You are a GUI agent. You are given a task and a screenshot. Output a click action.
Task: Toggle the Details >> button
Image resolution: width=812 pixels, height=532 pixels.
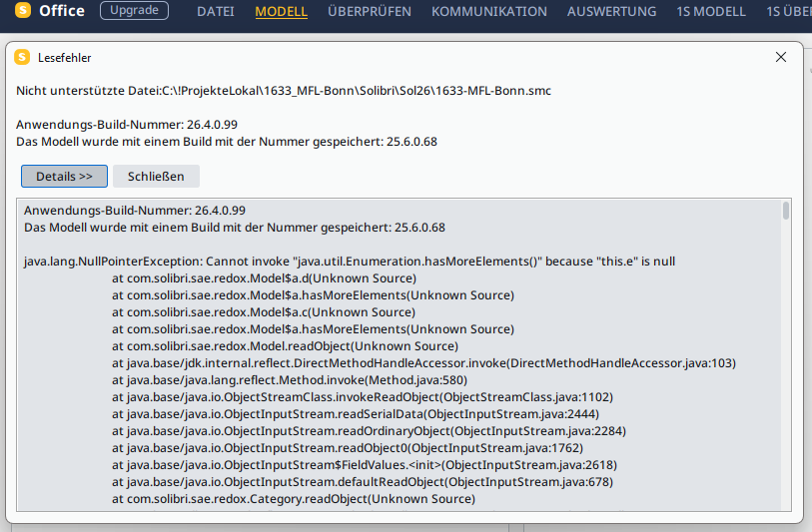click(x=64, y=177)
